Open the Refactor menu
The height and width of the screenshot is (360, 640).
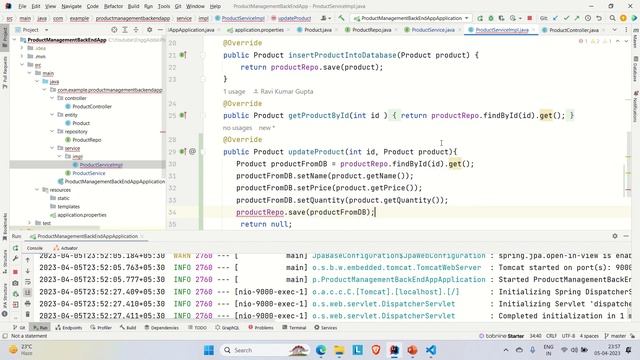click(x=113, y=6)
